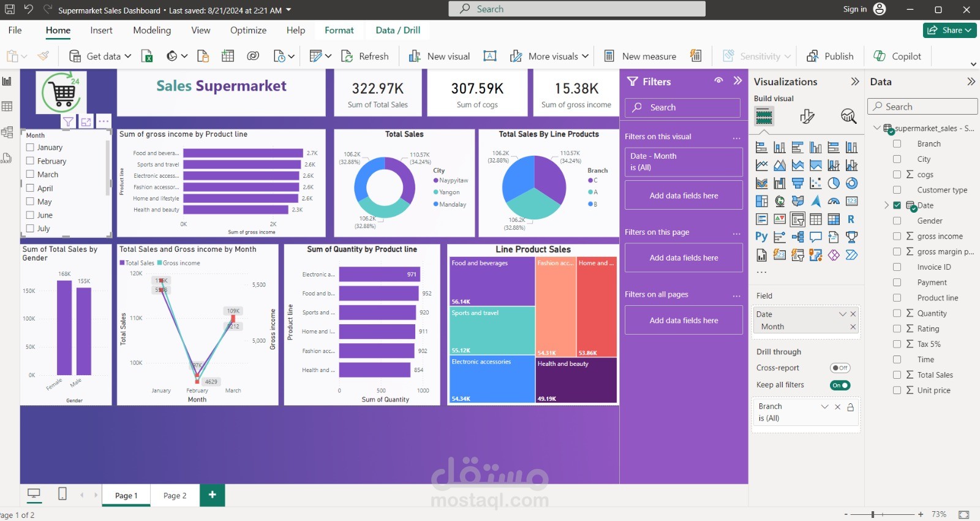Select the slicer visualization icon

click(797, 219)
